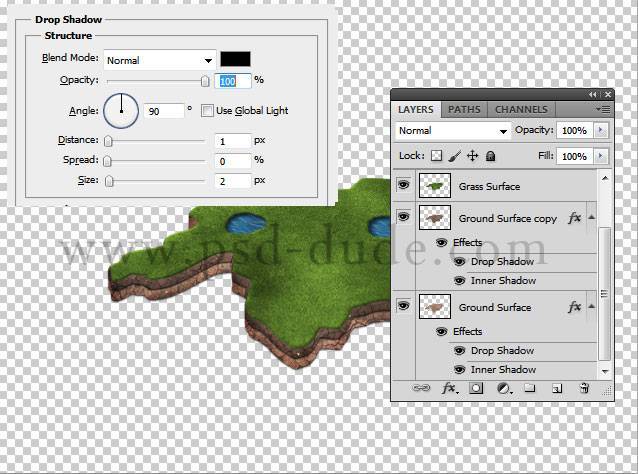Select Ground Surface copy layer thumbnail
The height and width of the screenshot is (474, 638).
tap(435, 217)
